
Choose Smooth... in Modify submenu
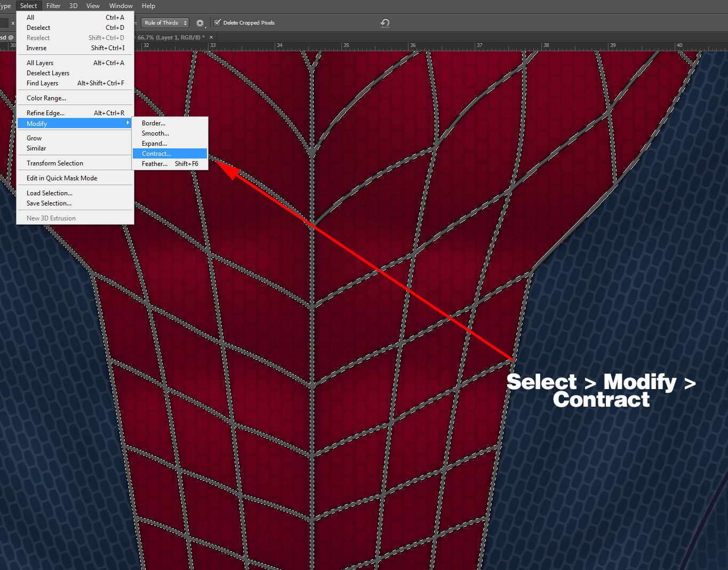point(170,133)
